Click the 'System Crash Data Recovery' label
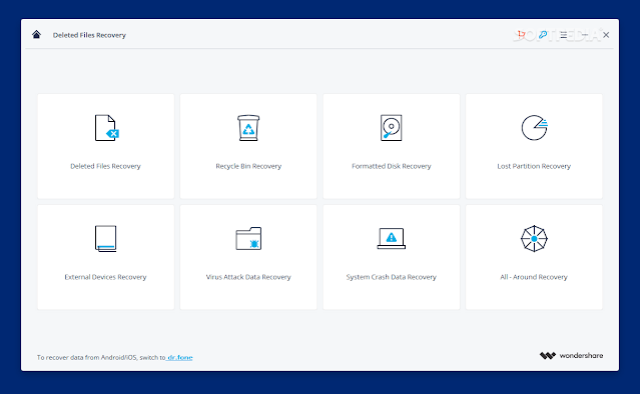Image resolution: width=640 pixels, height=394 pixels. (391, 277)
